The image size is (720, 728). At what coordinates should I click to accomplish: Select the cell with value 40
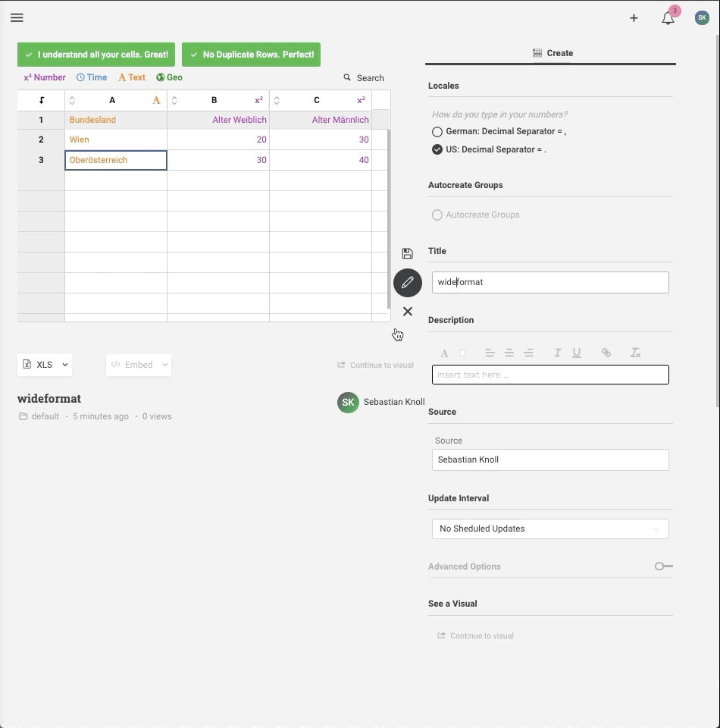(321, 160)
